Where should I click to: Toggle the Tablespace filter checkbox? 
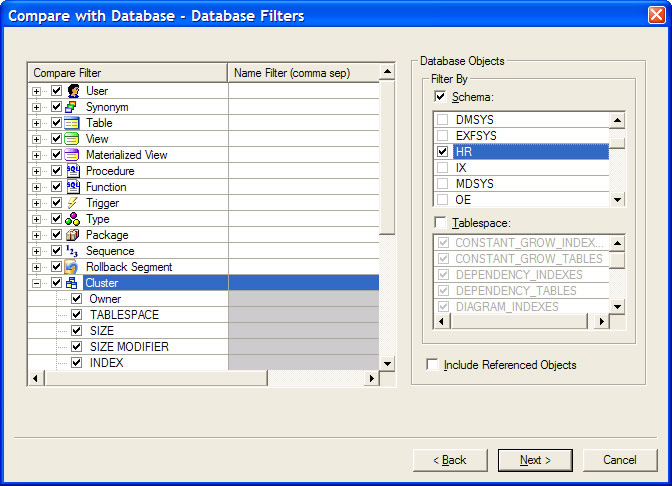[441, 222]
